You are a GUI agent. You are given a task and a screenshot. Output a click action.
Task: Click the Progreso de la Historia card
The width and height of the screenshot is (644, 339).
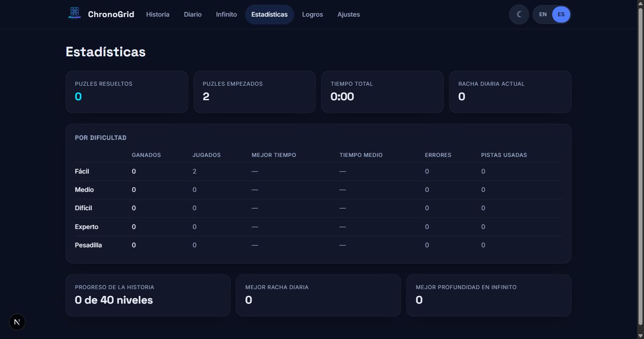[148, 296]
